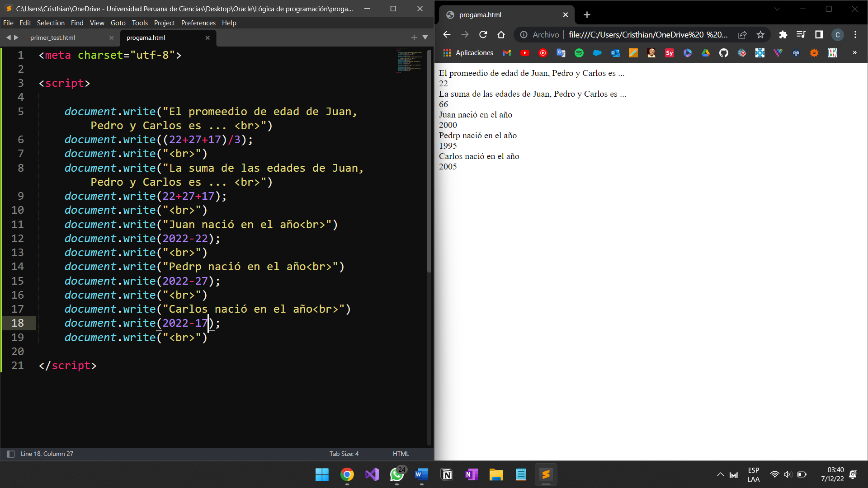This screenshot has height=488, width=868.
Task: Open the Tools menu
Action: pyautogui.click(x=140, y=23)
